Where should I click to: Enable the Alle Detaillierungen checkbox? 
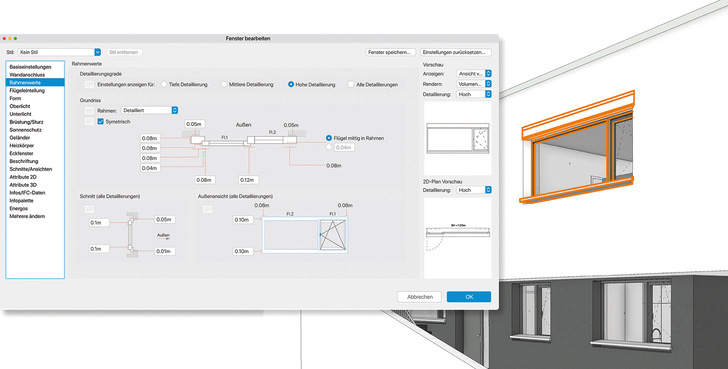[351, 84]
